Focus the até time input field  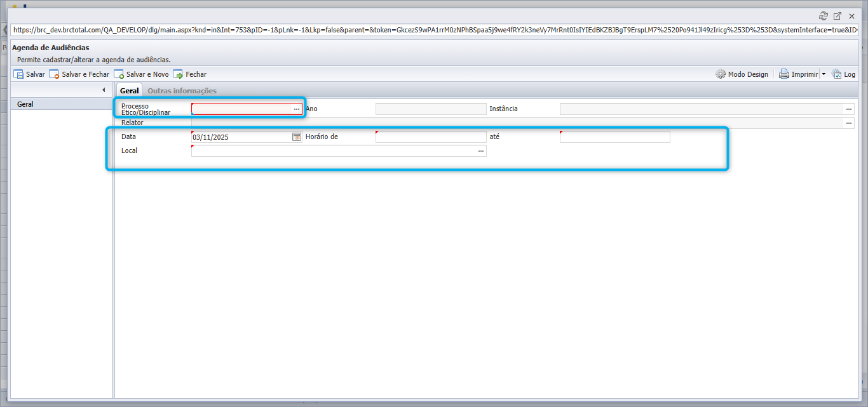[x=615, y=137]
